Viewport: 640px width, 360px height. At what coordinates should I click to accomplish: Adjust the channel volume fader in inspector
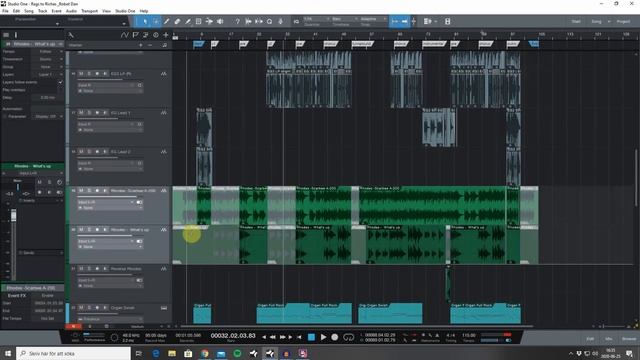[x=13, y=215]
